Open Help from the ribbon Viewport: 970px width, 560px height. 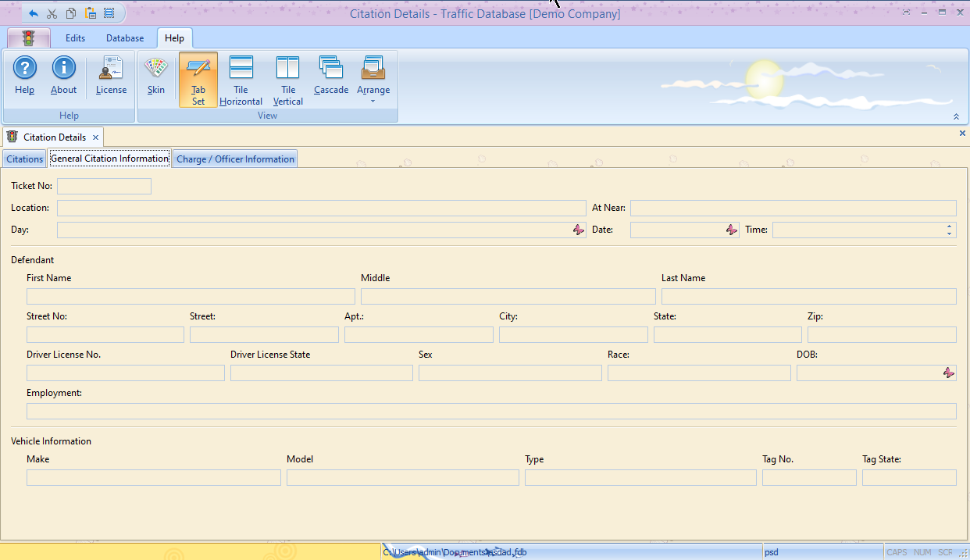(25, 77)
